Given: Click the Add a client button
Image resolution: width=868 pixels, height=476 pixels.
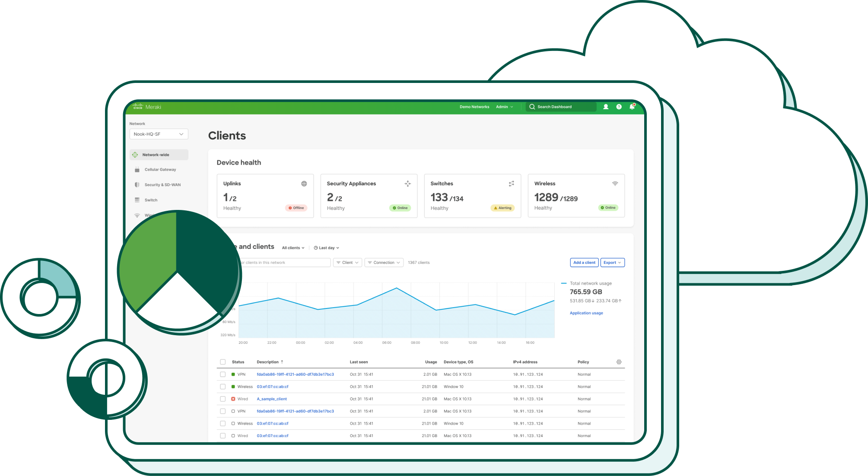Looking at the screenshot, I should click(x=584, y=262).
